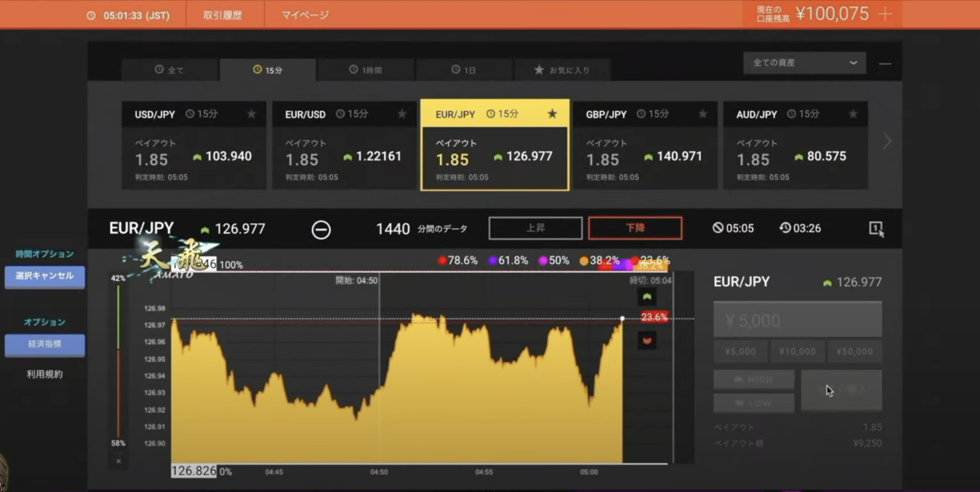Click the remaining time 03:26 icon
Viewport: 980px width, 492px height.
[x=786, y=228]
